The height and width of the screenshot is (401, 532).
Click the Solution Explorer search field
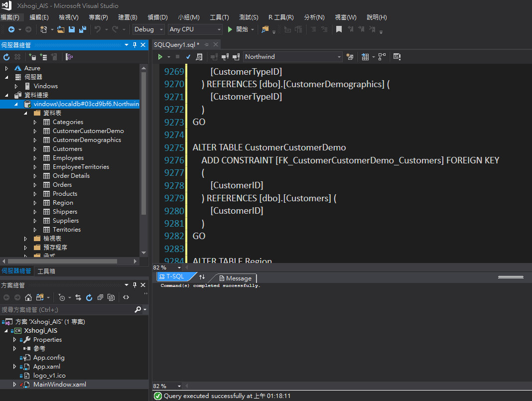click(68, 309)
